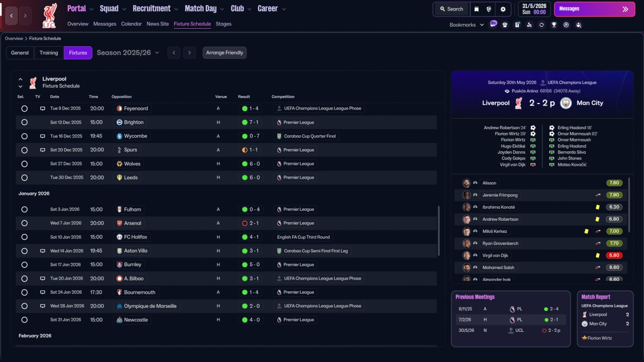
Task: Open the Calendar sub-tab
Action: [131, 24]
